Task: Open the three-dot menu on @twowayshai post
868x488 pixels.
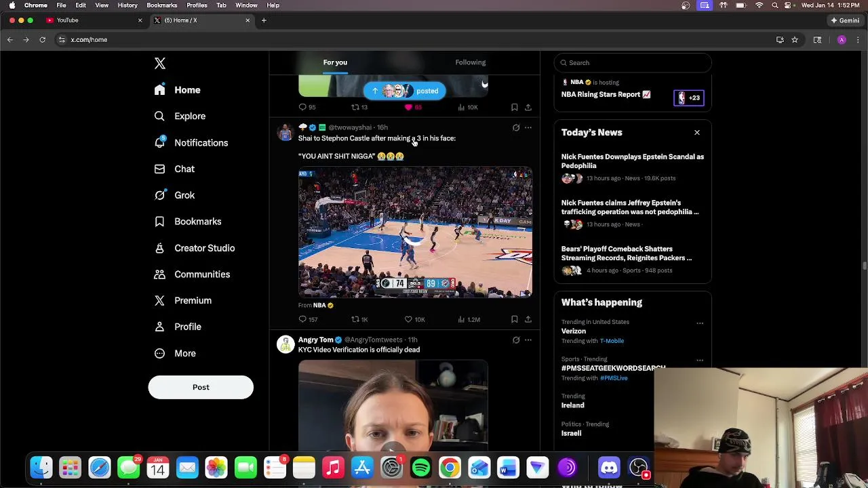Action: (528, 127)
